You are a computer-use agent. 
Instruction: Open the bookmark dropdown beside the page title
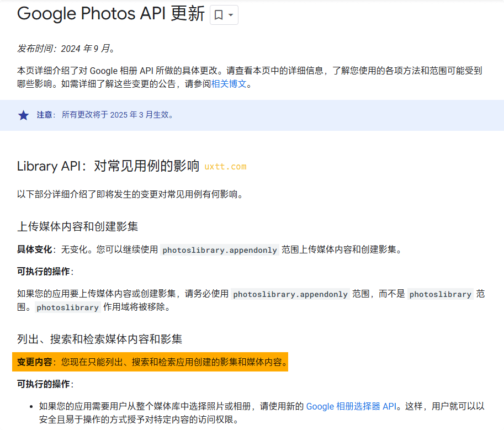(224, 15)
